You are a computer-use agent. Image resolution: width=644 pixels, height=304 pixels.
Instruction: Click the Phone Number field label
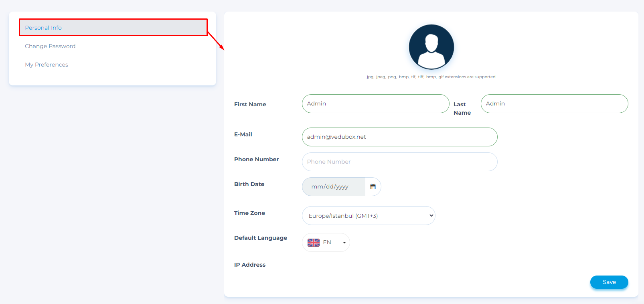point(256,159)
